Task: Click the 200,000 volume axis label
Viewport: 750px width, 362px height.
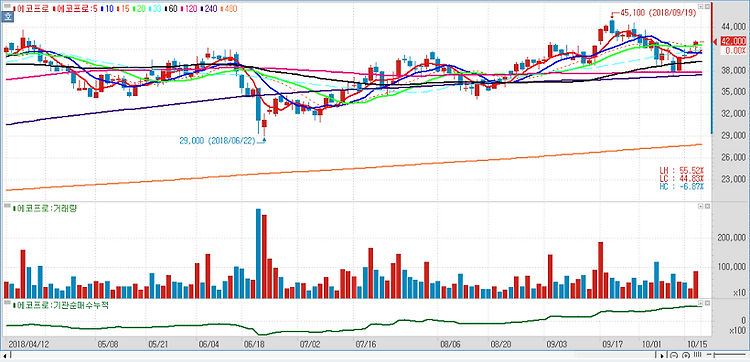Action: click(732, 238)
